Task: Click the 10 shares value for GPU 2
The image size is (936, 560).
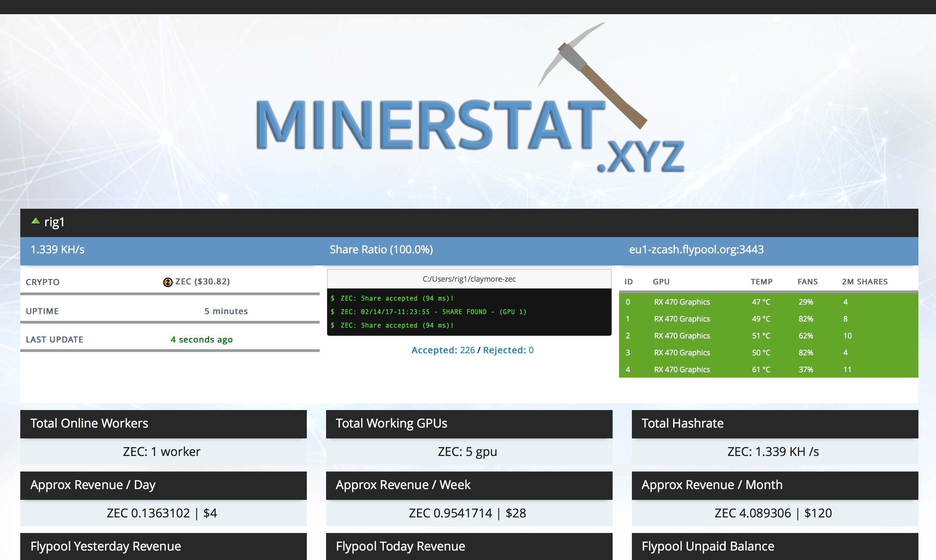Action: [847, 335]
